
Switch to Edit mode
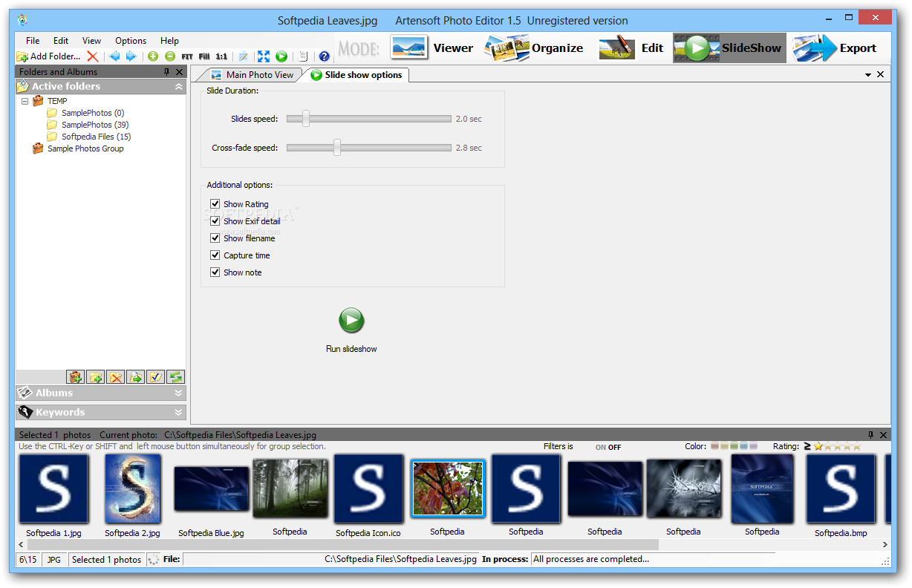[631, 48]
